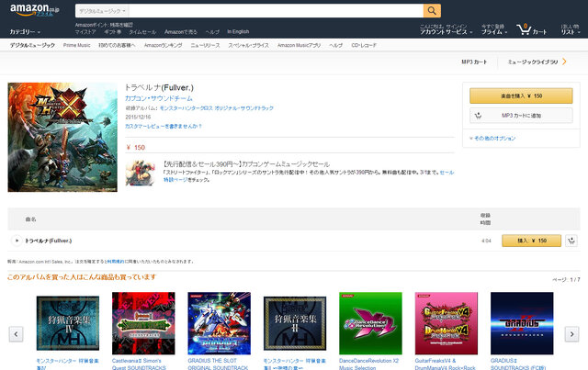The height and width of the screenshot is (370, 588).
Task: Open the ギフト券 link
Action: (112, 32)
